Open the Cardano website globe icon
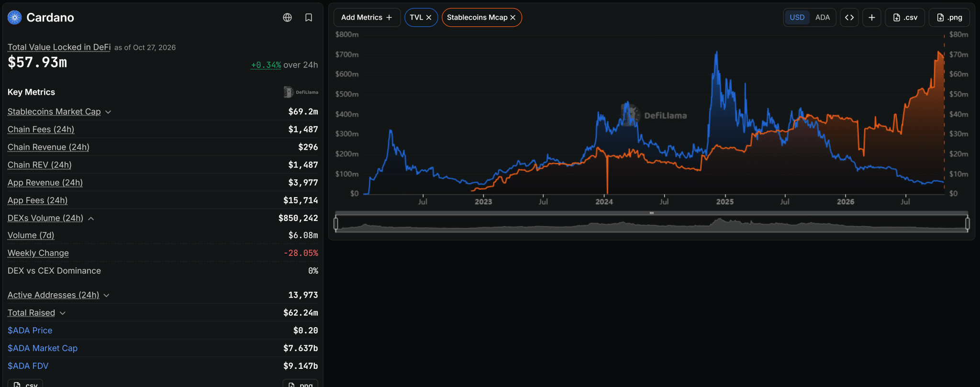Screen dimensions: 980x387 click(x=287, y=18)
